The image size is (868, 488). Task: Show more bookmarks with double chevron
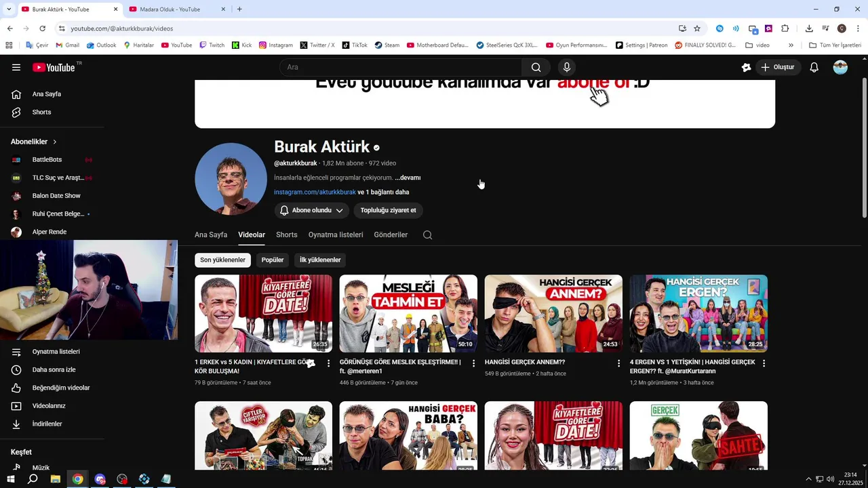791,45
